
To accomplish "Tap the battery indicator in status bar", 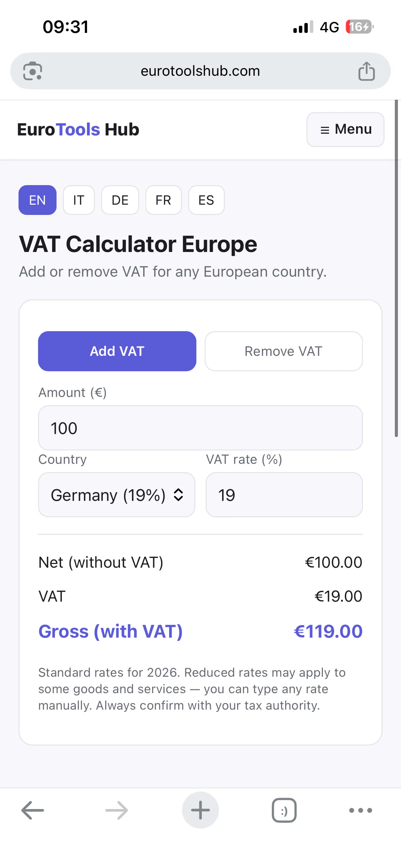I will pyautogui.click(x=359, y=27).
